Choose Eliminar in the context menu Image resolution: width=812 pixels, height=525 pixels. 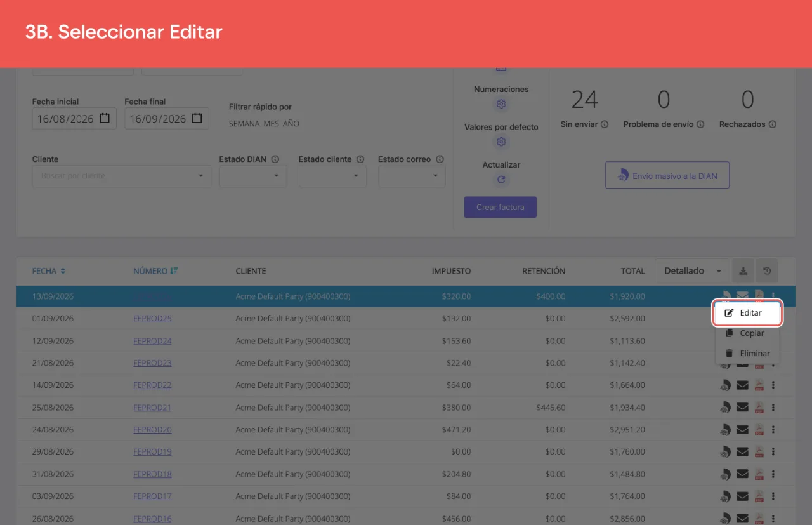point(748,354)
